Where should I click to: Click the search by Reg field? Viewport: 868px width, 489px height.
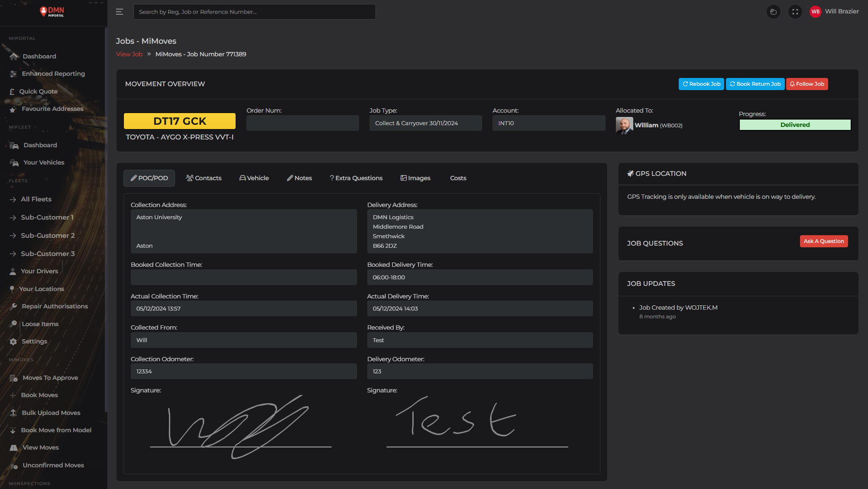(254, 12)
